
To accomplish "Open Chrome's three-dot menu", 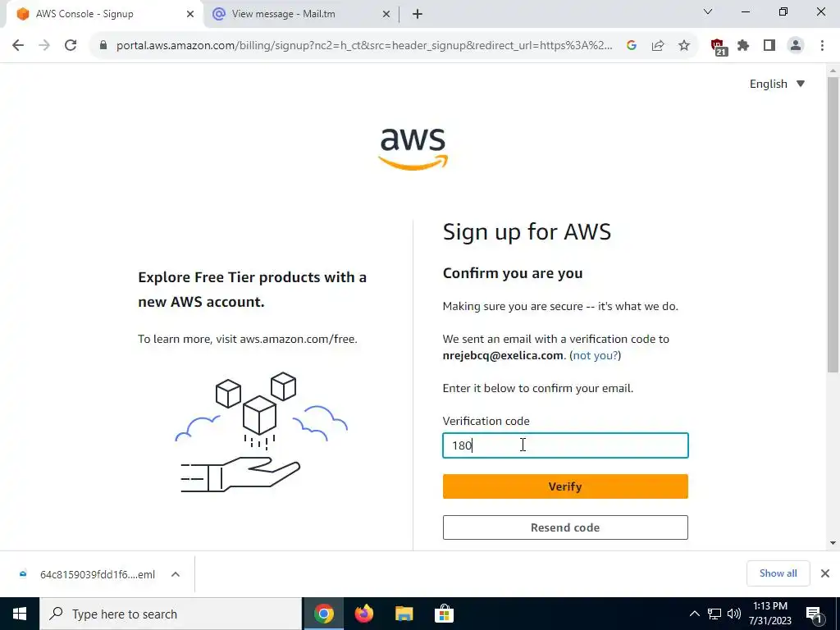I will coord(822,46).
